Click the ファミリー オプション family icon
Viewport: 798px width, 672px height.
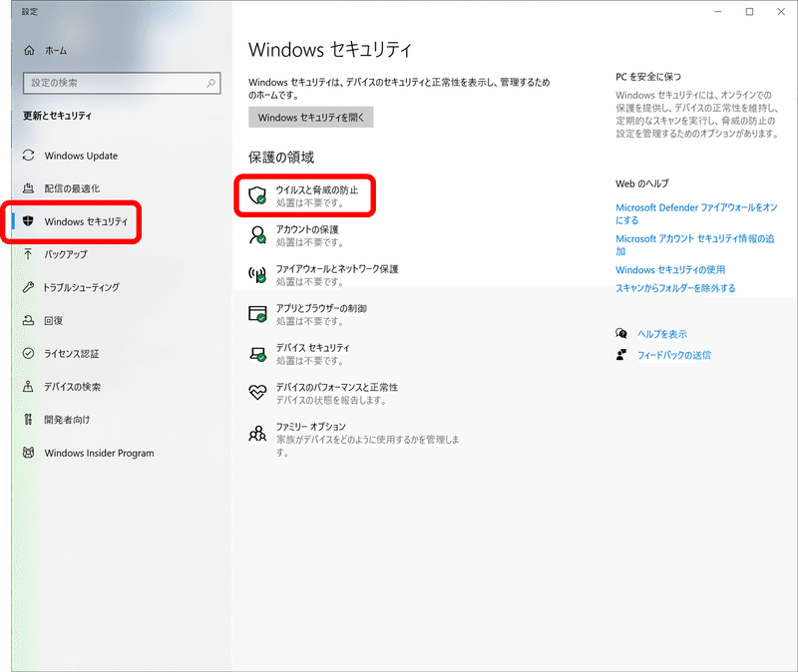click(257, 433)
